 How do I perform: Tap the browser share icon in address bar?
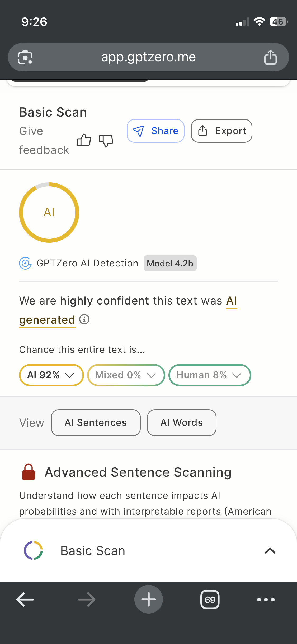click(x=270, y=57)
